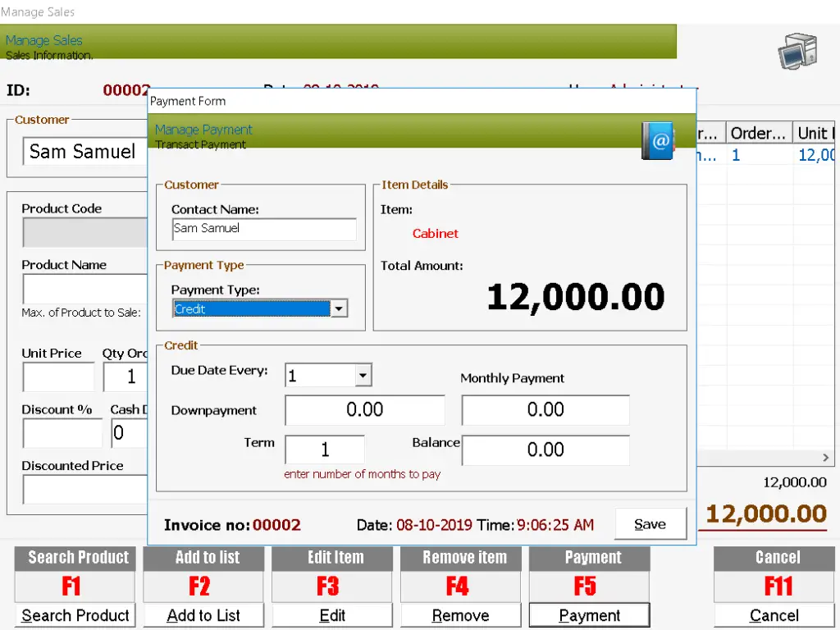Click the Save button on the payment form

point(650,524)
